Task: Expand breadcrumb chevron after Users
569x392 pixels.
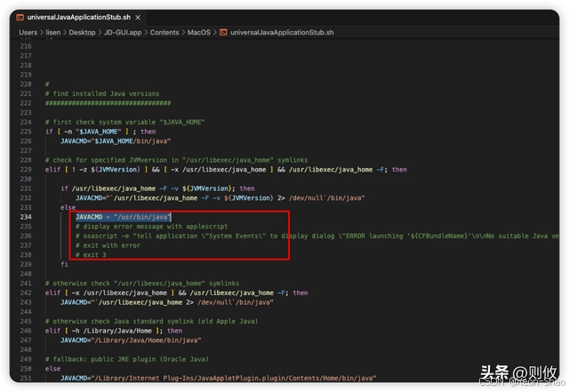Action: point(42,32)
